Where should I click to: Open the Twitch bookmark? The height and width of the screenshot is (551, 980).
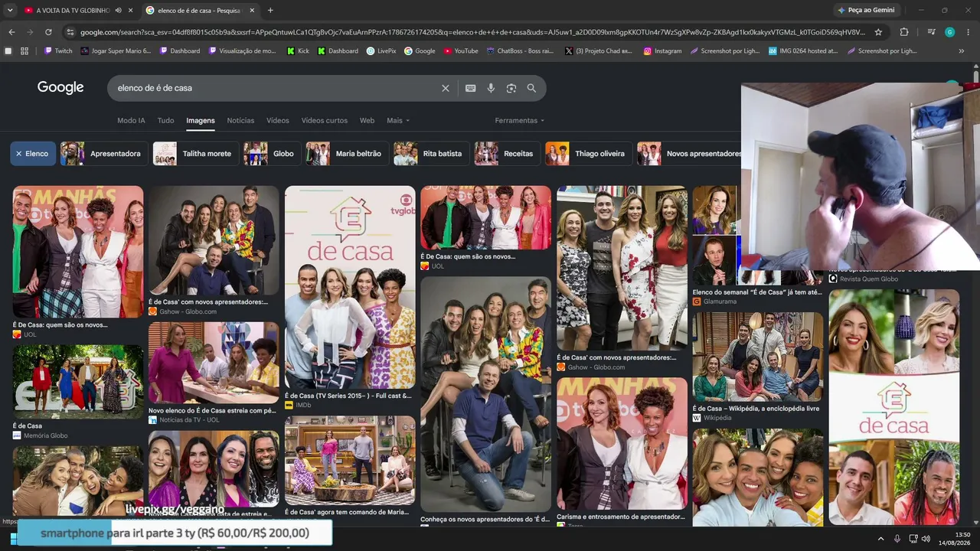click(x=58, y=51)
